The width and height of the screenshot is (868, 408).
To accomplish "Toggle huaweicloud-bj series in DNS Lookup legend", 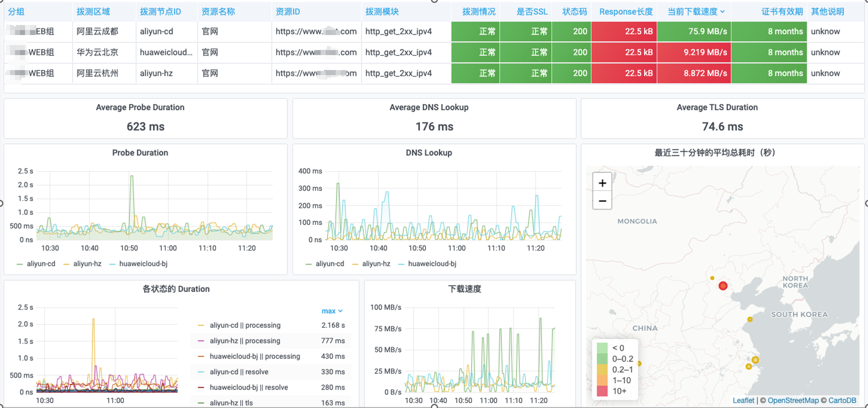I will pyautogui.click(x=432, y=264).
